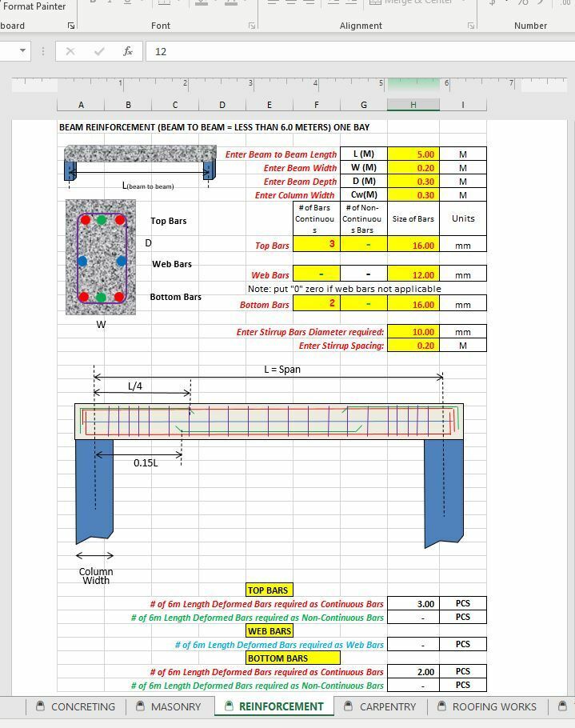
Task: Open the Clipboard group dialog launcher
Action: 71,26
